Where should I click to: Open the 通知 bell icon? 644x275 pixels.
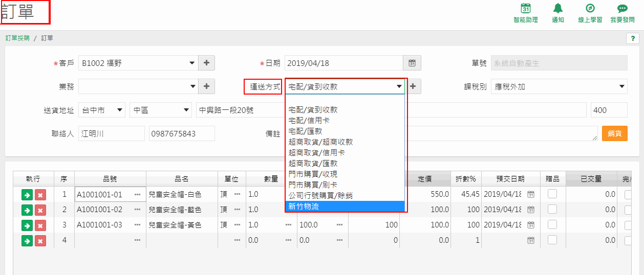pyautogui.click(x=558, y=9)
